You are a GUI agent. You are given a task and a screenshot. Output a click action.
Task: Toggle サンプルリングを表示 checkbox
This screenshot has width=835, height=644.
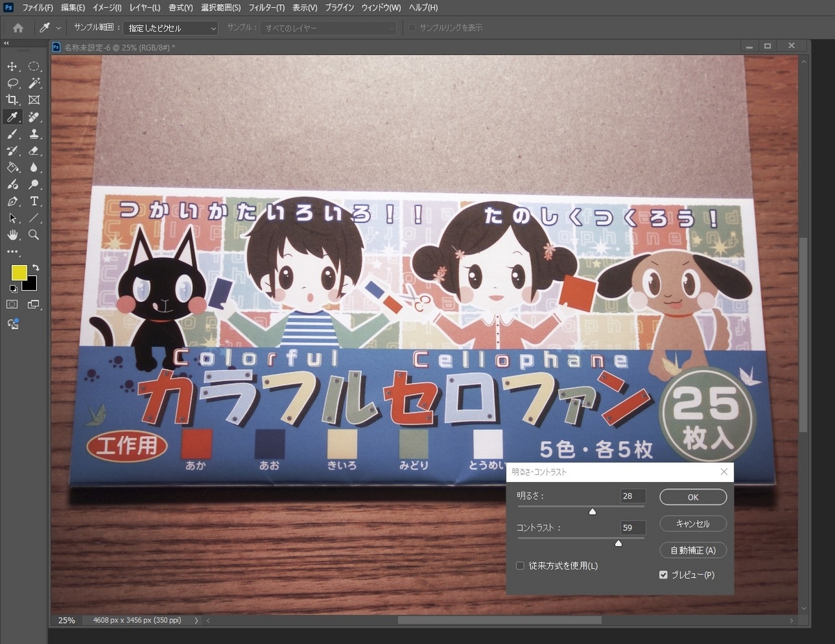point(412,28)
